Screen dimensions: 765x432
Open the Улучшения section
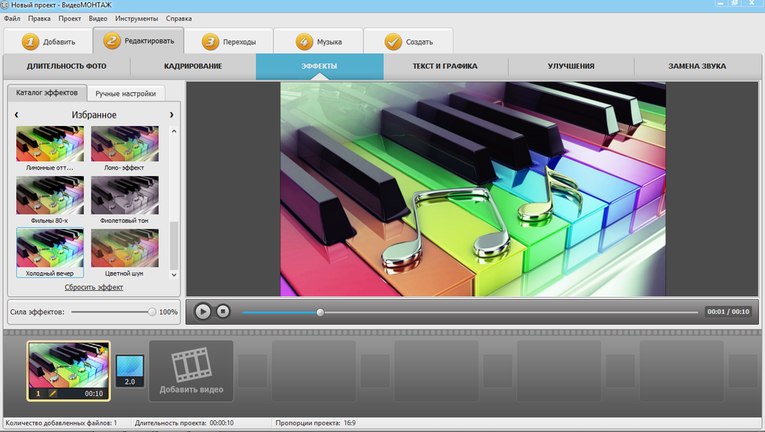click(x=571, y=66)
